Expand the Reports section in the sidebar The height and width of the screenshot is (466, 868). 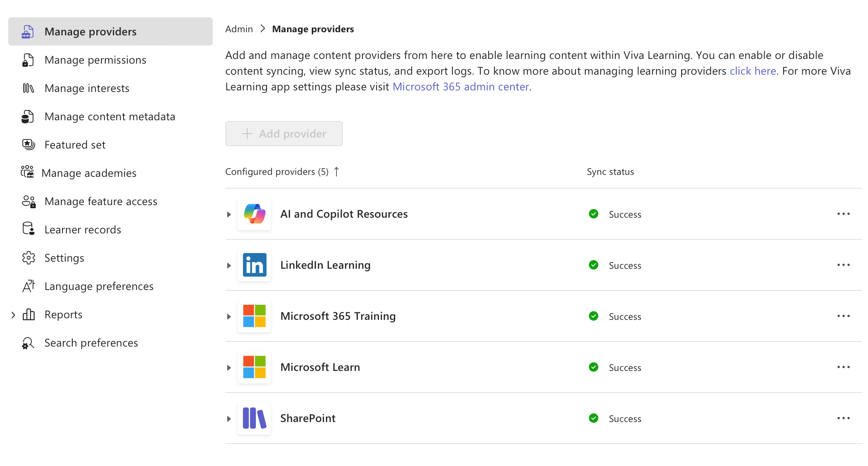click(x=13, y=314)
